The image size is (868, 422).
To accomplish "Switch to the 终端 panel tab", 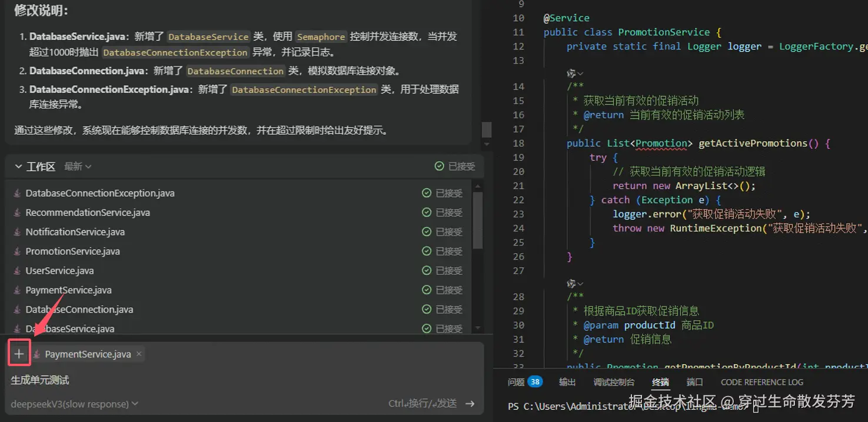I will coord(660,382).
